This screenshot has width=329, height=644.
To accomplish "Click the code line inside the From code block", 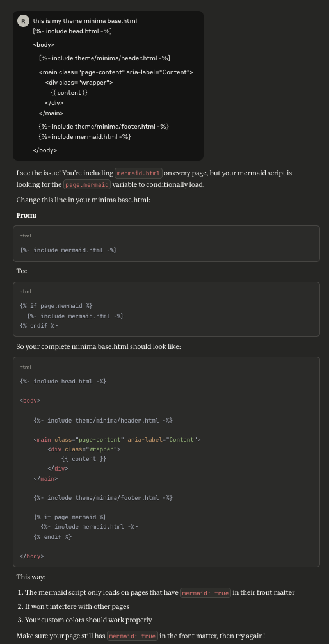I will 68,250.
